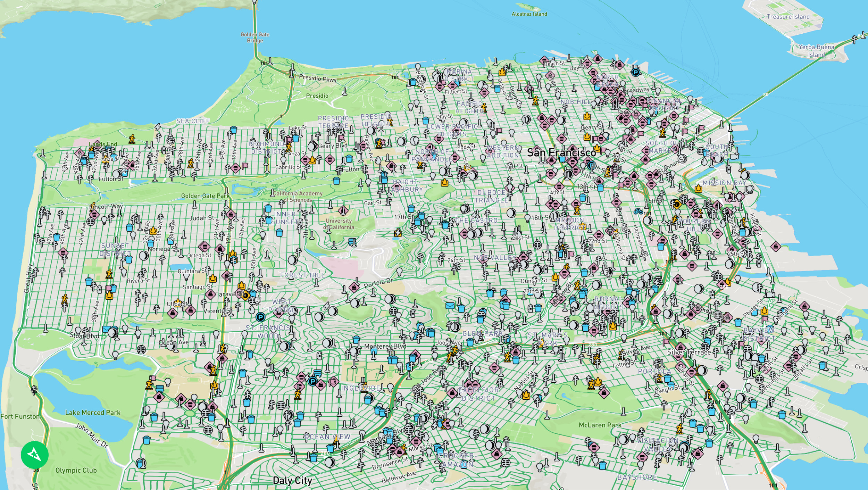Image resolution: width=868 pixels, height=490 pixels.
Task: Click the McLaren Park label
Action: (x=600, y=425)
